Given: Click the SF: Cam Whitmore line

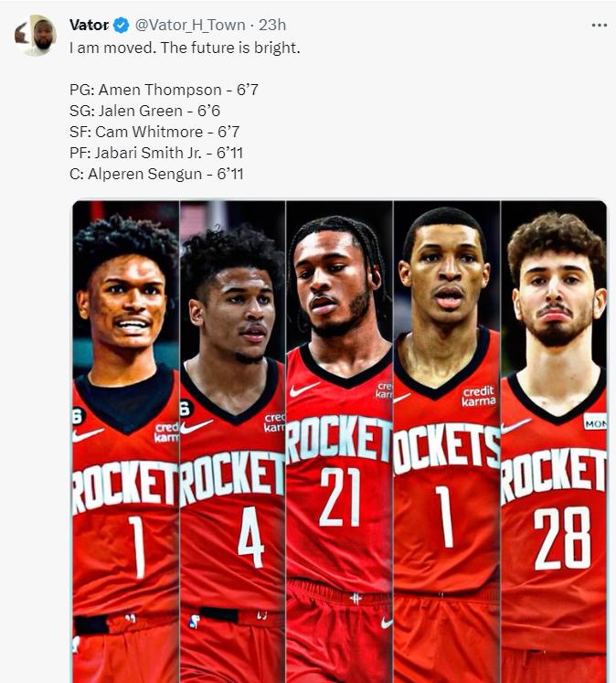Looking at the screenshot, I should point(154,131).
